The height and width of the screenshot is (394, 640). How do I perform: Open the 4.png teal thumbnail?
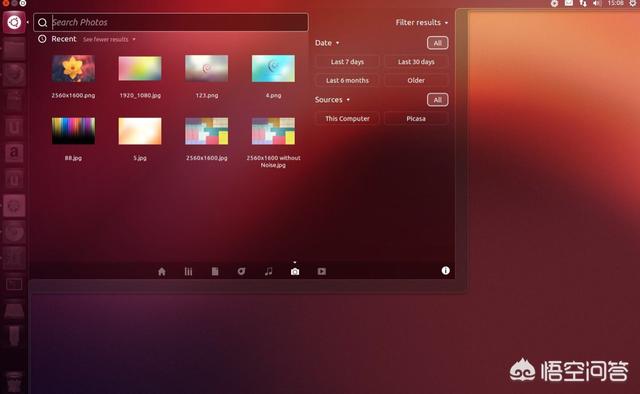tap(273, 69)
